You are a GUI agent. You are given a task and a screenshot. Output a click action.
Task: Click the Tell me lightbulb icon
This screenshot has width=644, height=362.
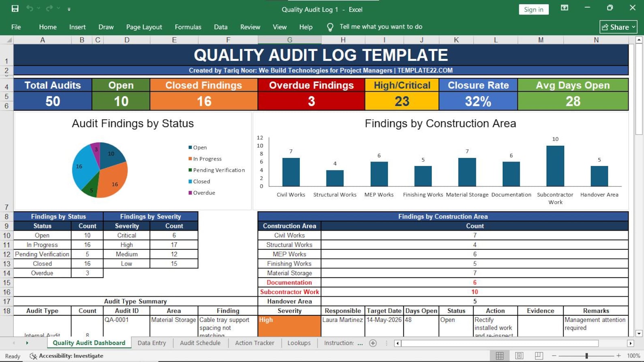point(330,27)
